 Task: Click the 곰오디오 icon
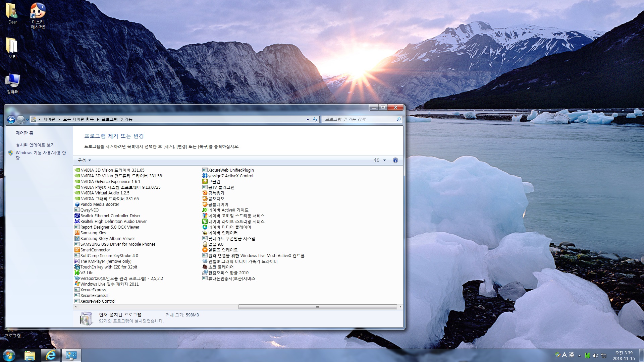click(205, 199)
